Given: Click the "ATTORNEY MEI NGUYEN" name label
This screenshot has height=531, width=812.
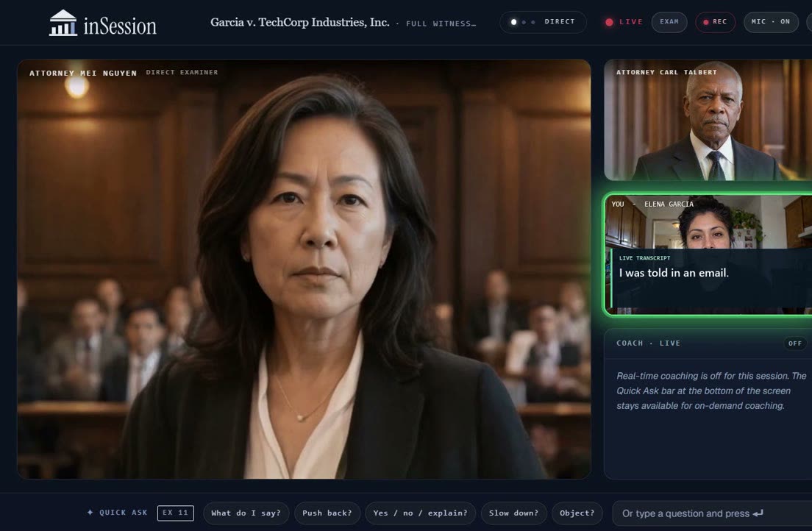Looking at the screenshot, I should (x=83, y=73).
